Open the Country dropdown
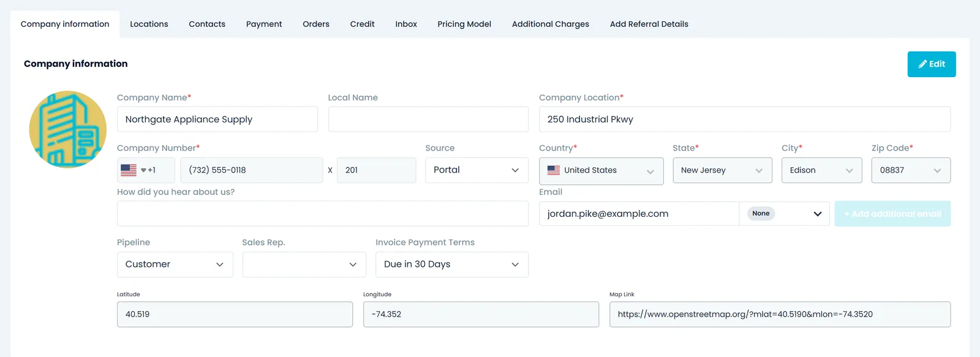 601,171
